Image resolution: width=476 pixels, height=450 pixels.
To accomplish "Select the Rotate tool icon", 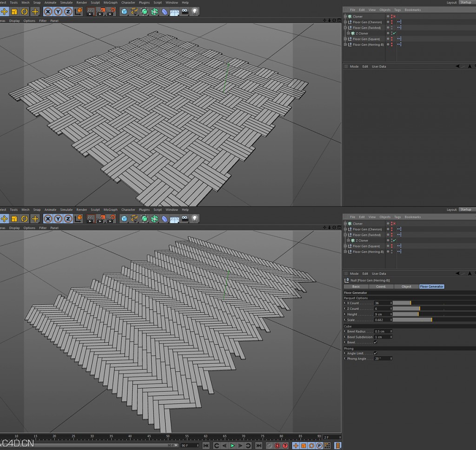I will click(25, 12).
